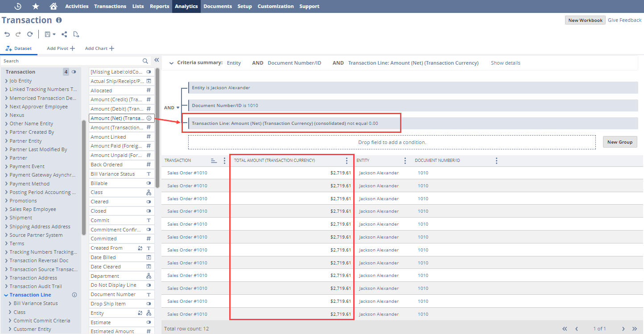Select the Billable field
This screenshot has width=644, height=334.
122,183
